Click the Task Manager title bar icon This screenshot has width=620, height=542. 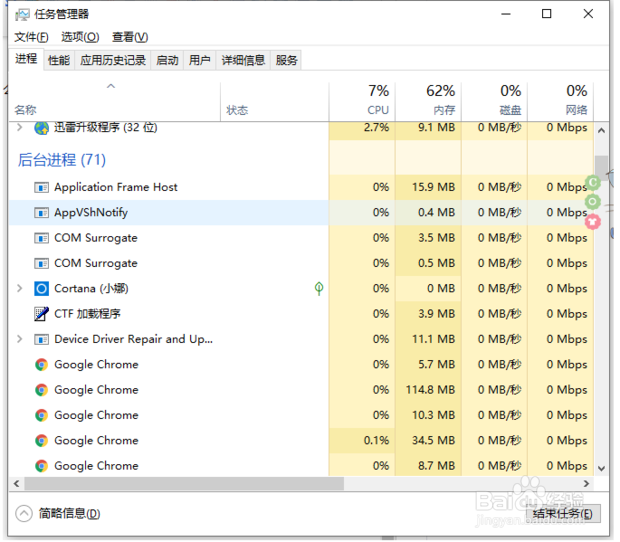point(22,15)
